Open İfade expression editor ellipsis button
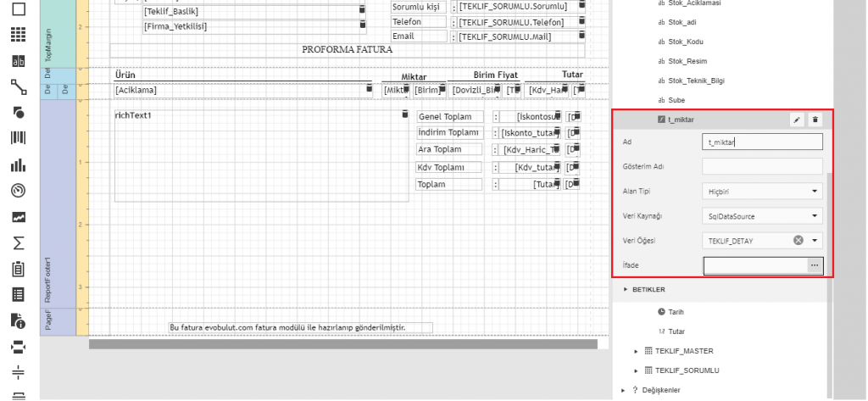868x401 pixels. pos(815,265)
